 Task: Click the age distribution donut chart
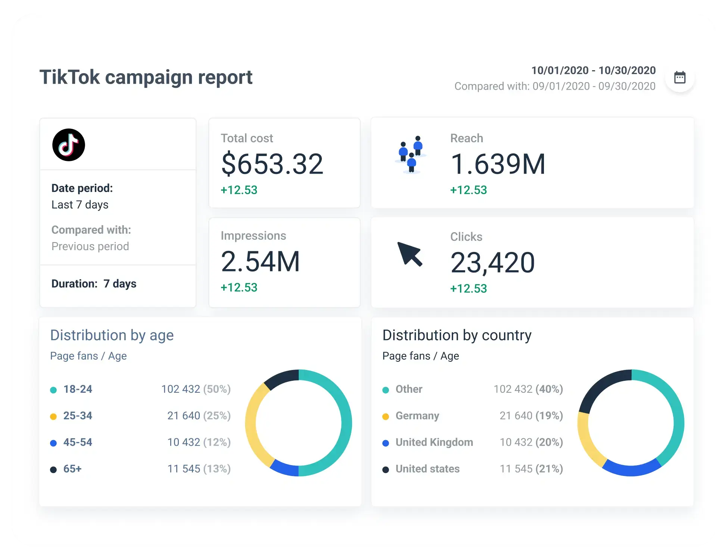[x=298, y=423]
